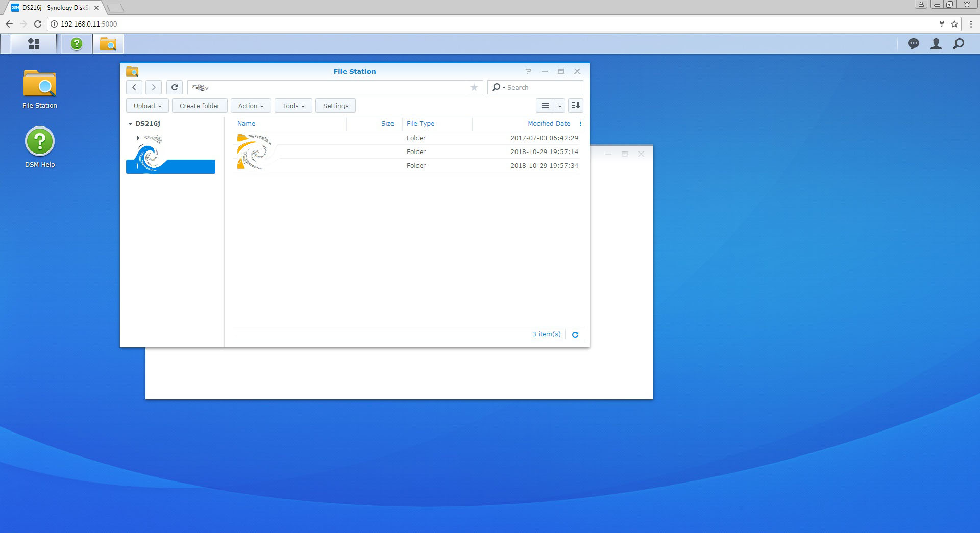Select File Station in the DSM taskbar
The image size is (980, 533).
[x=108, y=44]
